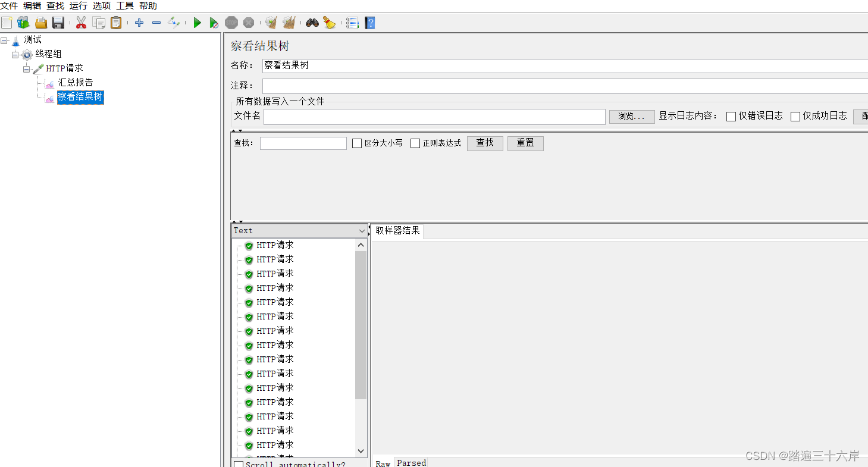
Task: Click the results list scrollbar up arrow
Action: [361, 245]
